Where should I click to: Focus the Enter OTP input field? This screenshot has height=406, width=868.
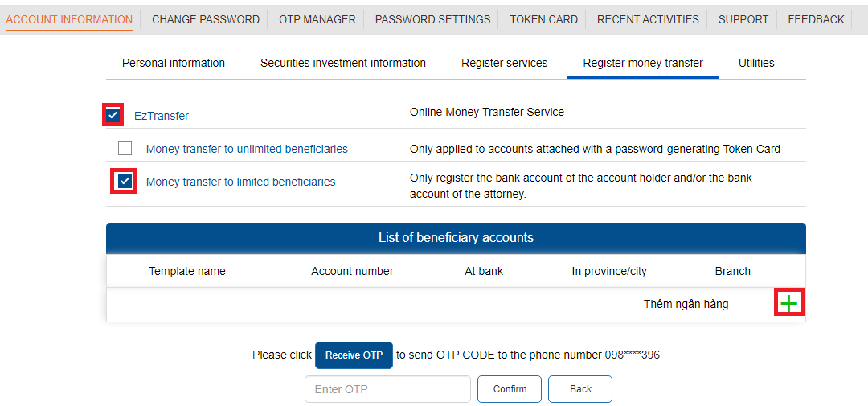pos(387,389)
